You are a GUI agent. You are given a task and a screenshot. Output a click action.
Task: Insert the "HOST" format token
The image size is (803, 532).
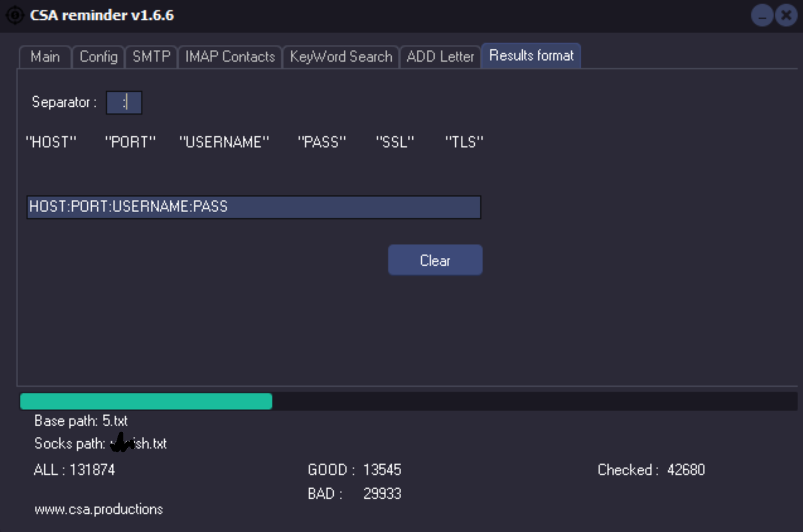(51, 143)
